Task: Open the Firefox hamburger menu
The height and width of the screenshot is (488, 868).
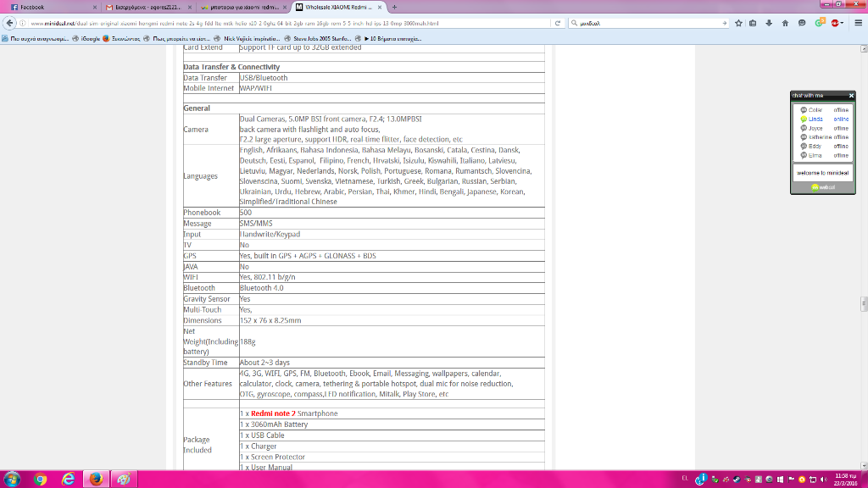Action: 858,23
